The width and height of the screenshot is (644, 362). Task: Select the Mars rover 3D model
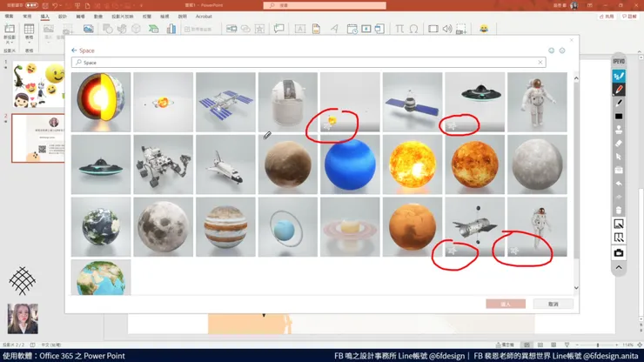click(x=163, y=164)
